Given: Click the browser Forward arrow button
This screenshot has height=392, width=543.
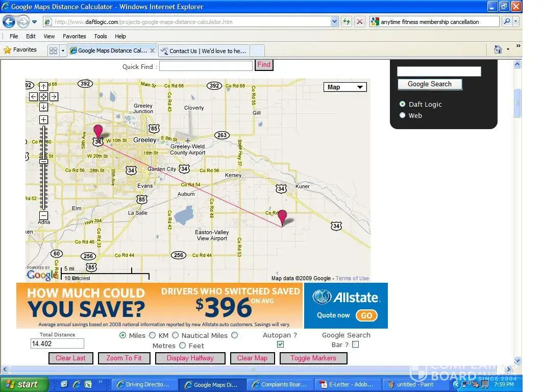Looking at the screenshot, I should pos(23,22).
